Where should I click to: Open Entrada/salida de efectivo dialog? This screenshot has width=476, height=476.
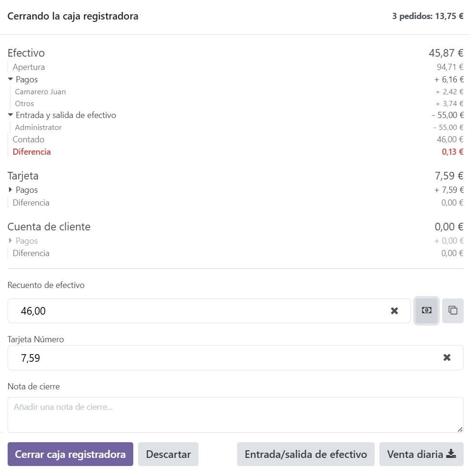pyautogui.click(x=306, y=454)
